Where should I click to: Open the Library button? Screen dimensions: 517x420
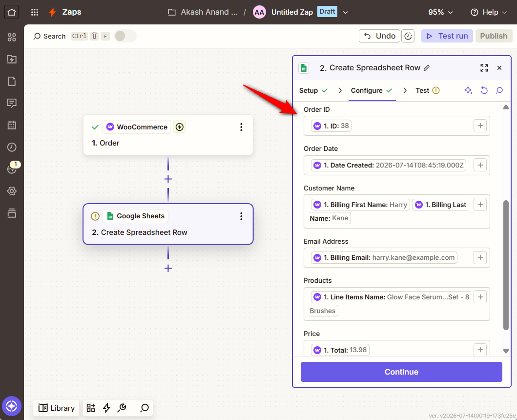56,408
